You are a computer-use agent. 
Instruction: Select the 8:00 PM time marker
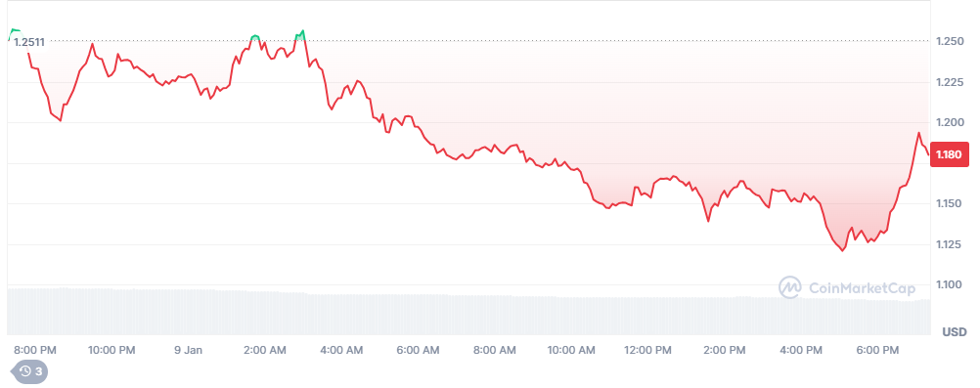(x=35, y=351)
